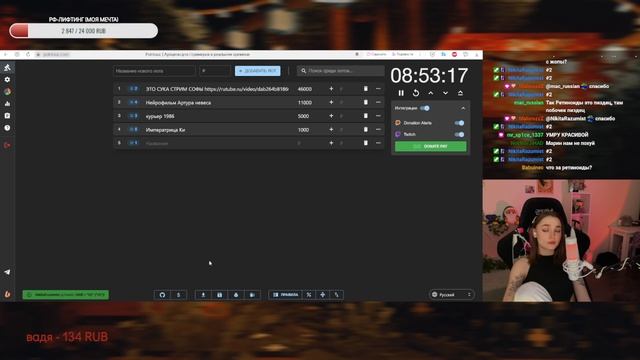Click the РФ-лифтинг donation goal progress bar
The width and height of the screenshot is (640, 360).
[x=83, y=31]
